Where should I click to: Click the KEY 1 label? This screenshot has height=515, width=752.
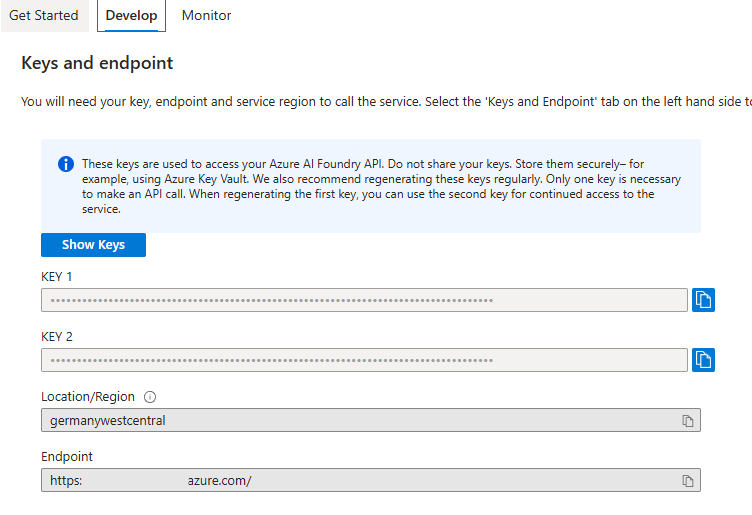click(x=57, y=276)
